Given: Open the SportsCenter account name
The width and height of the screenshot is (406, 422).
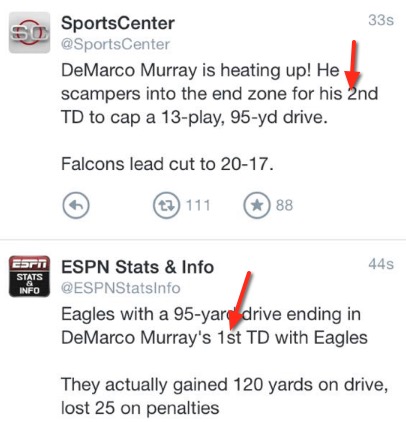Looking at the screenshot, I should [x=118, y=23].
